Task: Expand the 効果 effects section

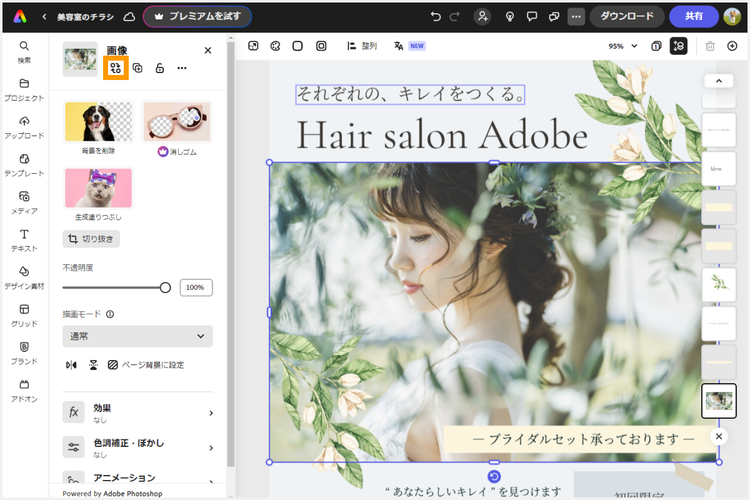Action: 138,413
